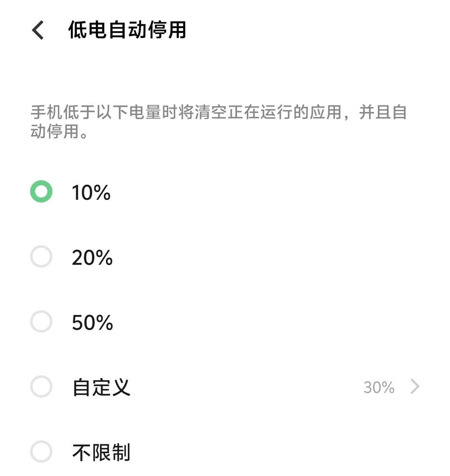Click the empty circle beside 自定义
This screenshot has width=450, height=476.
41,387
